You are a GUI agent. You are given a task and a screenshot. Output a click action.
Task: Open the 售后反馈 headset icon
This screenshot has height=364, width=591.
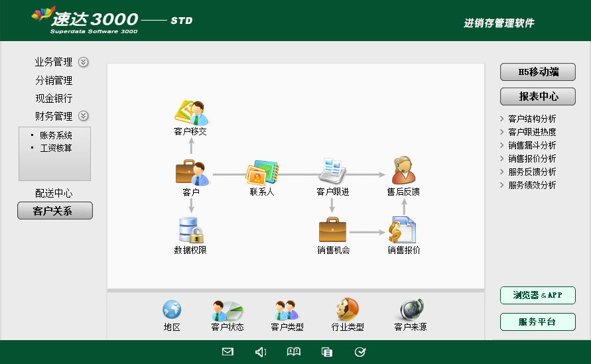click(x=403, y=170)
